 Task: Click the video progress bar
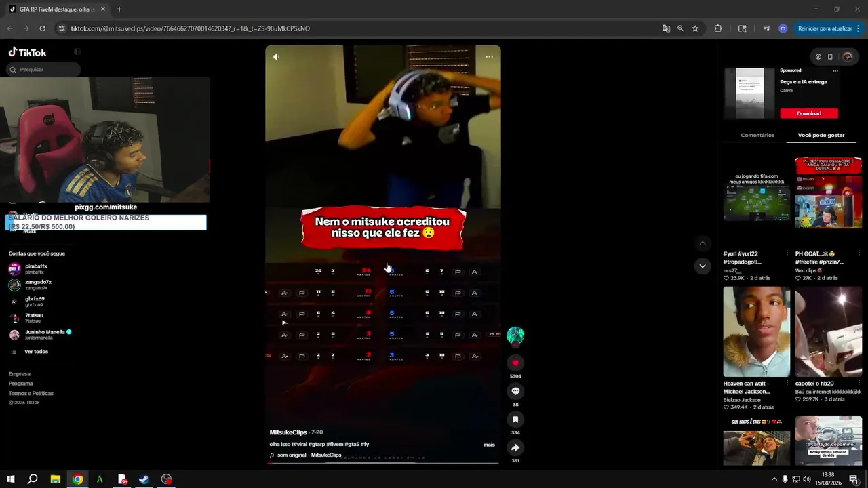383,464
